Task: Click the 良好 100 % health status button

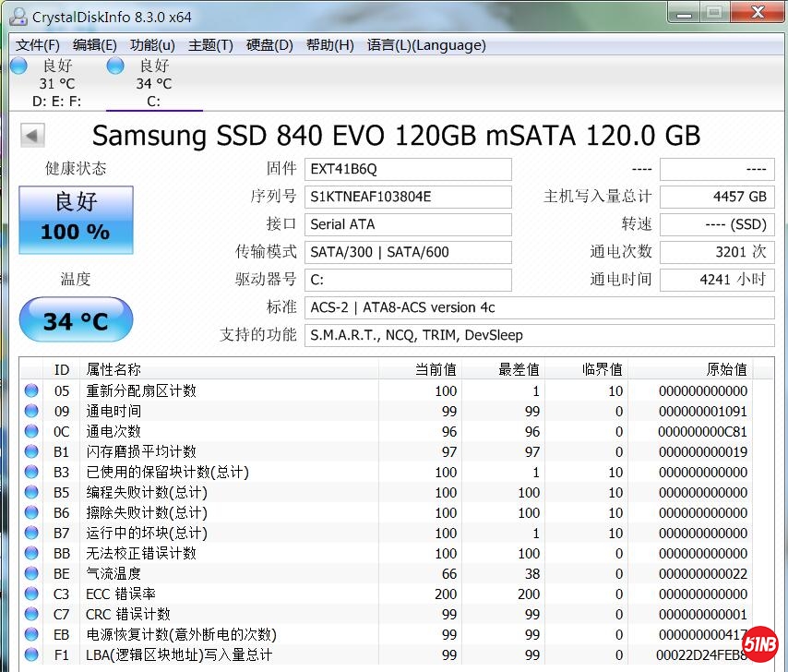Action: (x=76, y=220)
